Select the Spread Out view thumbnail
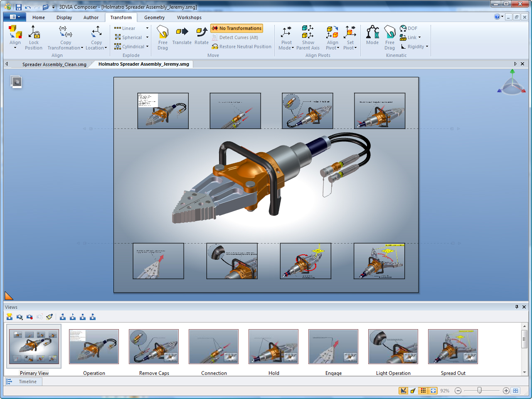532x399 pixels. pos(453,347)
